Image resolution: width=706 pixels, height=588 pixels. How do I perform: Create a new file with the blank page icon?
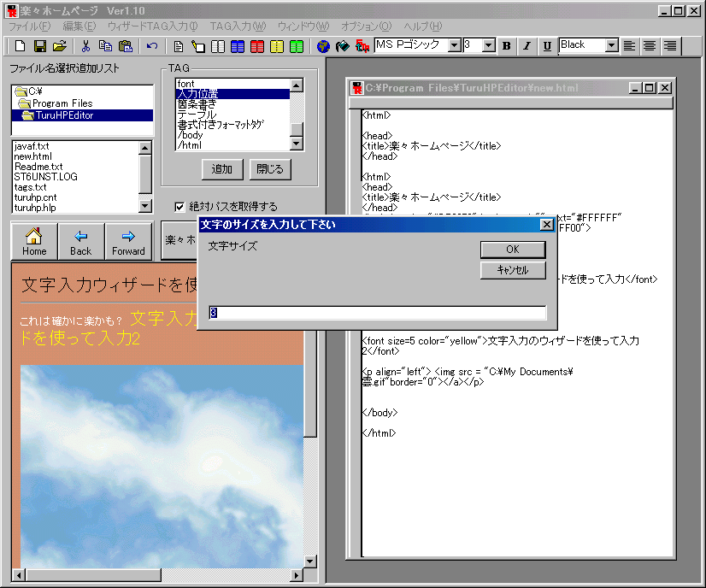coord(21,46)
